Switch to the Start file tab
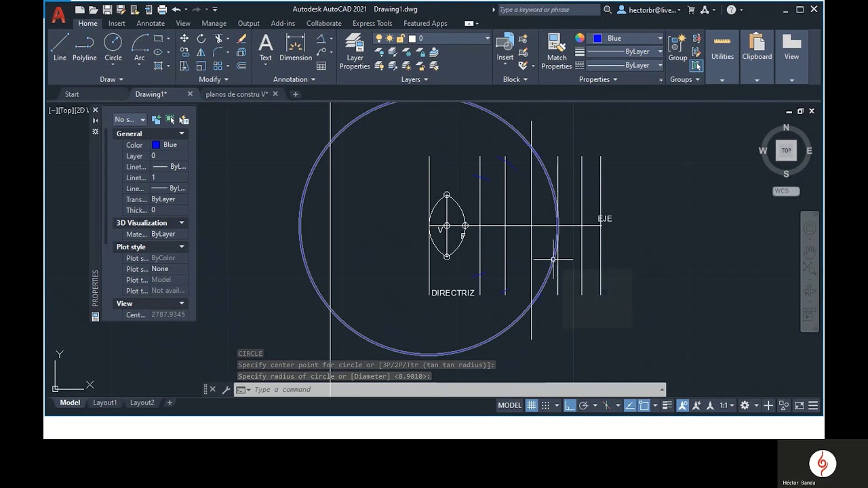The height and width of the screenshot is (488, 868). point(72,94)
